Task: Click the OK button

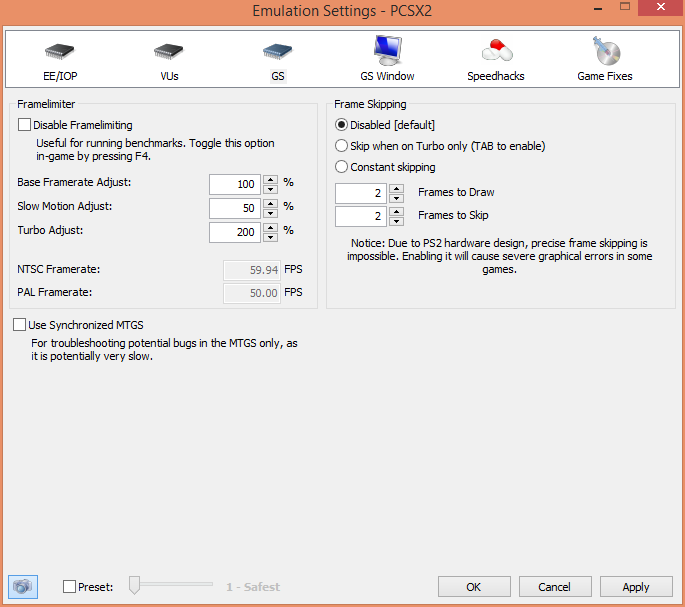Action: tap(474, 586)
